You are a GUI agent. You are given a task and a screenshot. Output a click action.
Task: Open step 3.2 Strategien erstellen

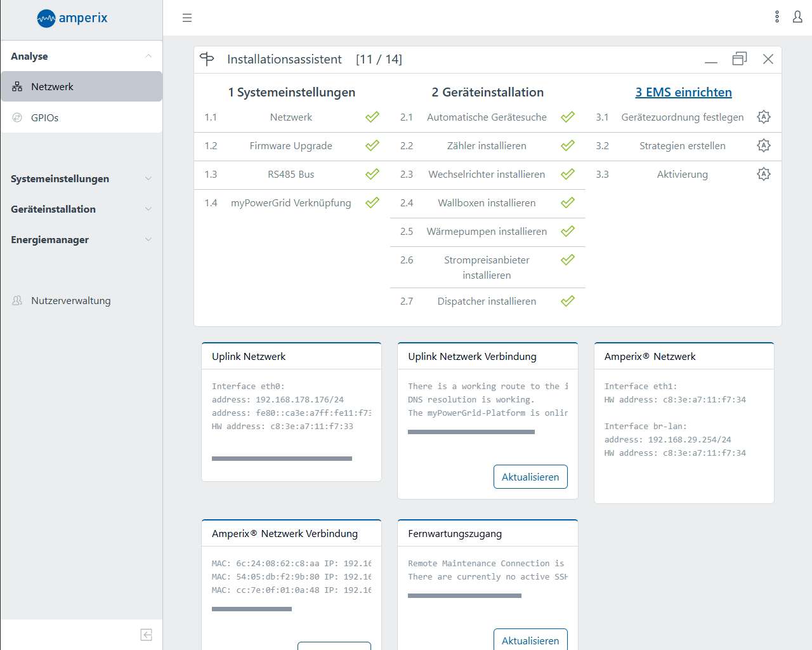tap(683, 145)
